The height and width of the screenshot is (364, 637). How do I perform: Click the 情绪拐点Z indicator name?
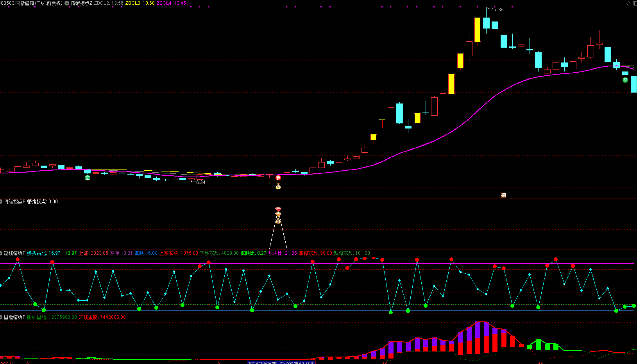point(81,3)
